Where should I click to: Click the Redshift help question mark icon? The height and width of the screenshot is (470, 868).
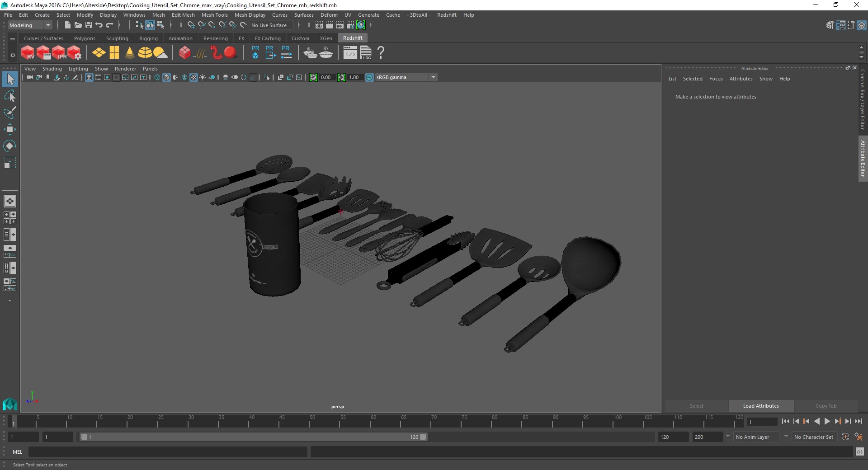pyautogui.click(x=381, y=53)
